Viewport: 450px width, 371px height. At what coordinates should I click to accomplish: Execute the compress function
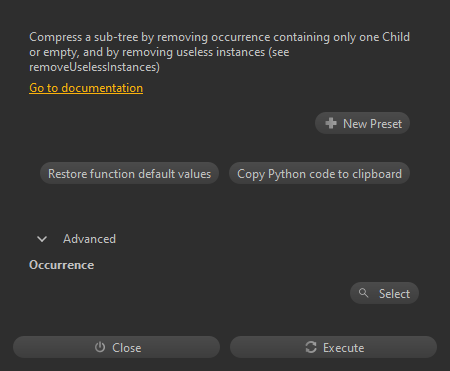point(333,347)
